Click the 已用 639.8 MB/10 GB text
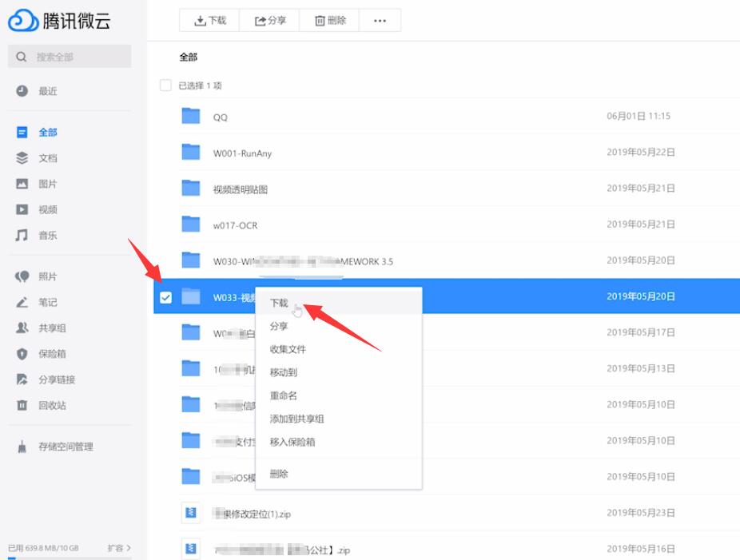The image size is (740, 560). 43,548
